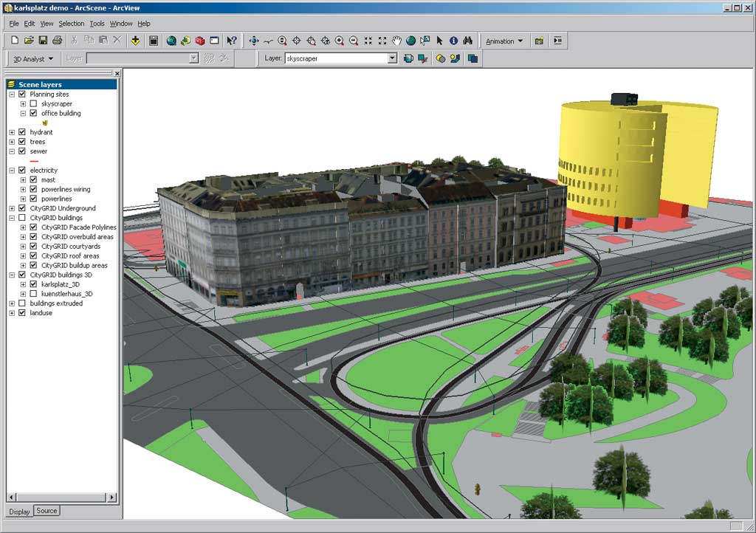This screenshot has height=533, width=756.
Task: Click the Add Data yellow plus icon
Action: (x=136, y=41)
